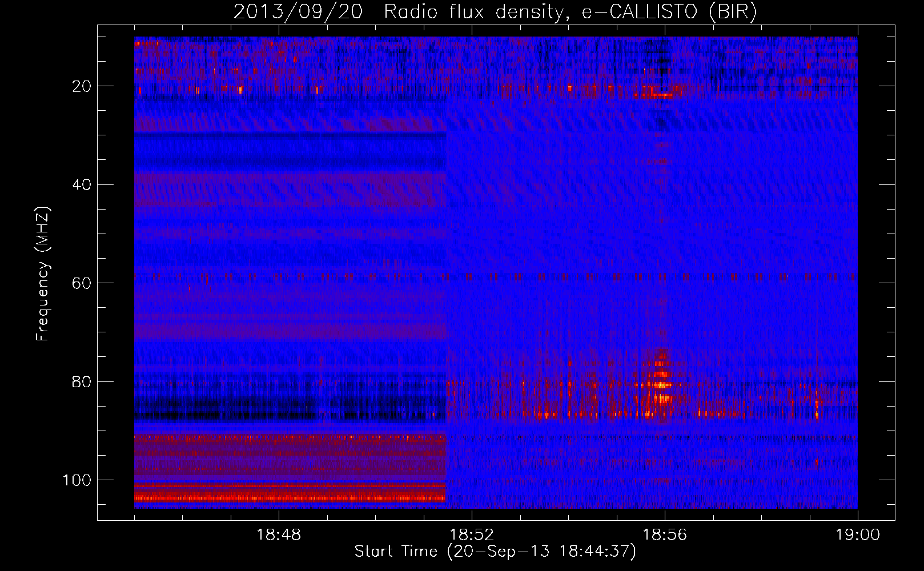Click the red interference band just below 100 MHz
The width and height of the screenshot is (924, 571).
pyautogui.click(x=290, y=494)
